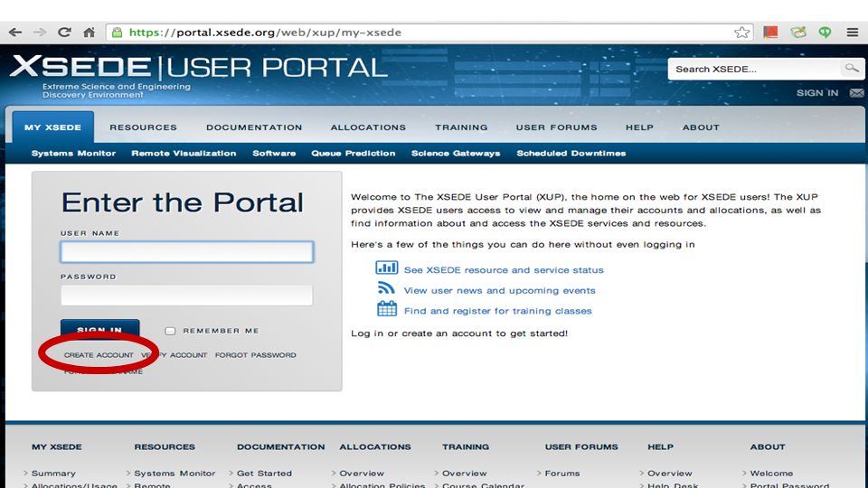Click footer HELP heading
This screenshot has height=488, width=868.
tap(660, 446)
